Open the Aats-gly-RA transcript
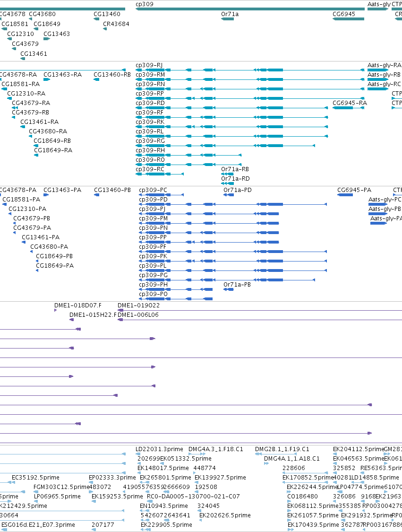This screenshot has height=532, width=402. 377,70
